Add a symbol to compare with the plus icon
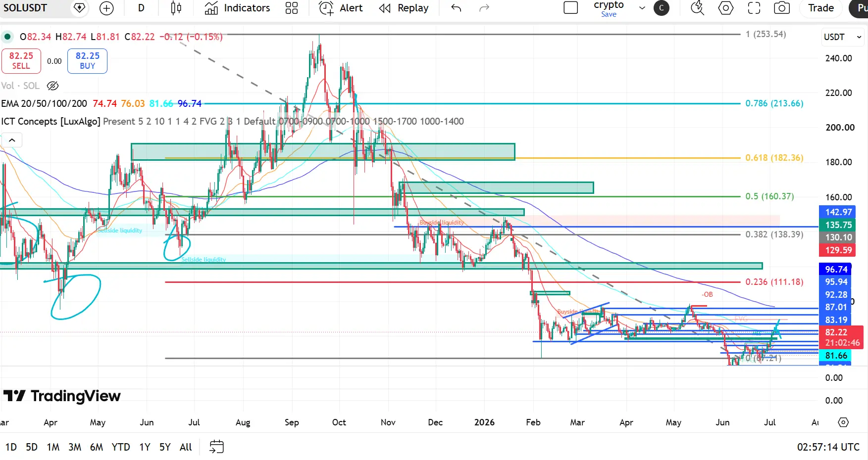This screenshot has height=460, width=868. click(x=106, y=8)
